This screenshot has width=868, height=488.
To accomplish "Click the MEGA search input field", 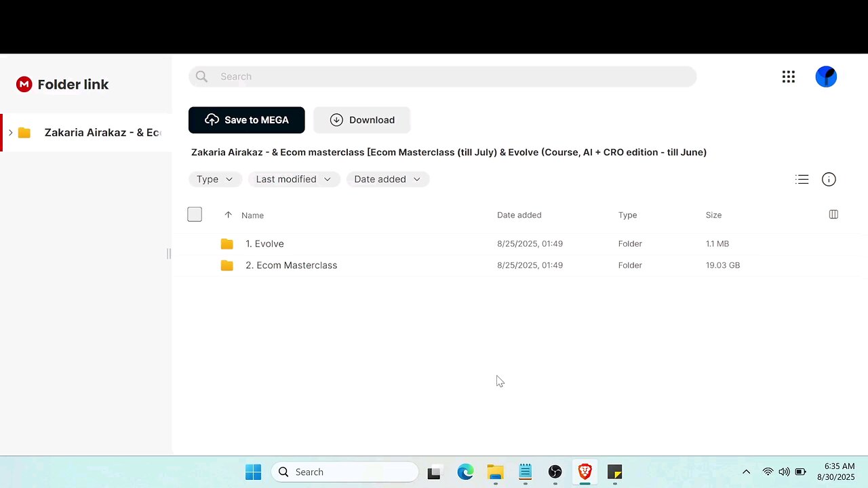I will coord(443,77).
